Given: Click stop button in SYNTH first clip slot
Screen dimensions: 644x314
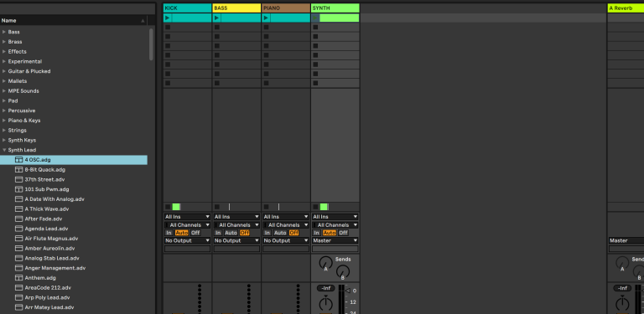Looking at the screenshot, I should [315, 18].
